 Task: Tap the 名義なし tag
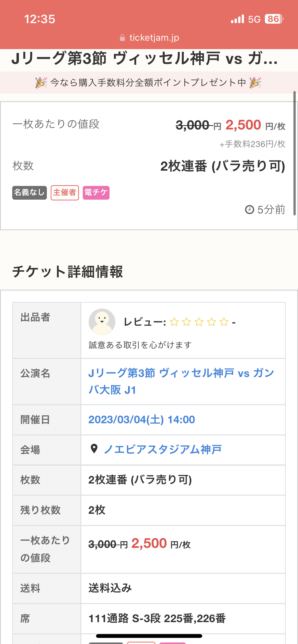click(x=30, y=193)
